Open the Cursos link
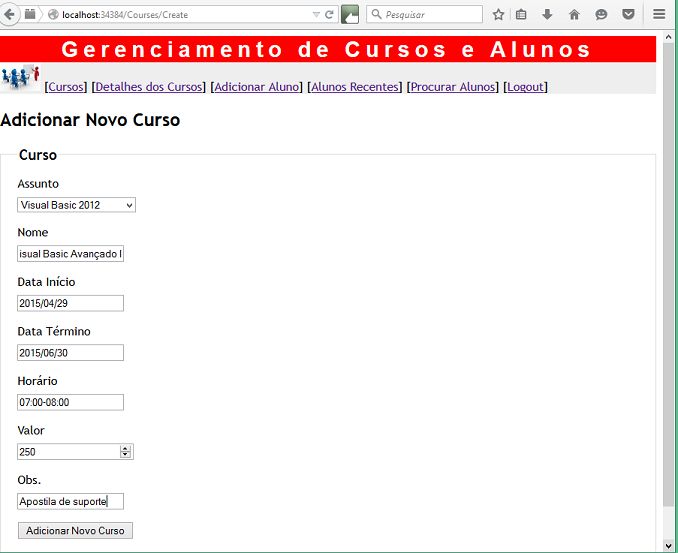678x553 pixels. [x=66, y=87]
